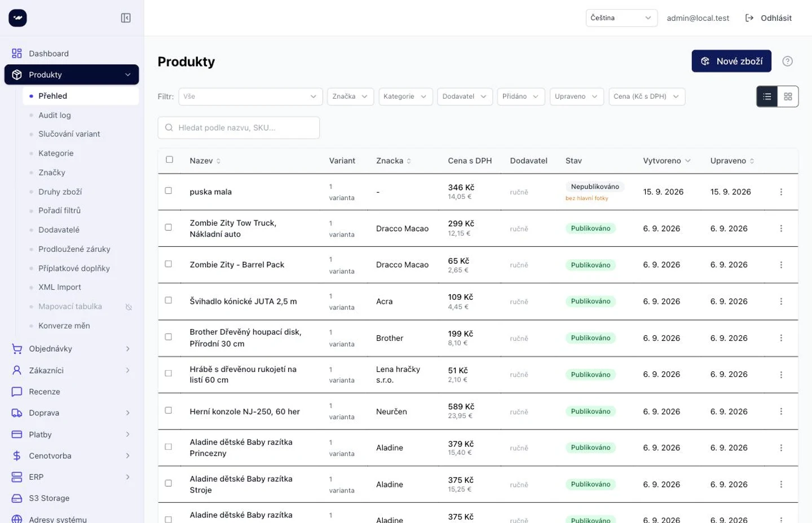Image resolution: width=812 pixels, height=523 pixels.
Task: Switch to grid view layout
Action: coord(788,96)
